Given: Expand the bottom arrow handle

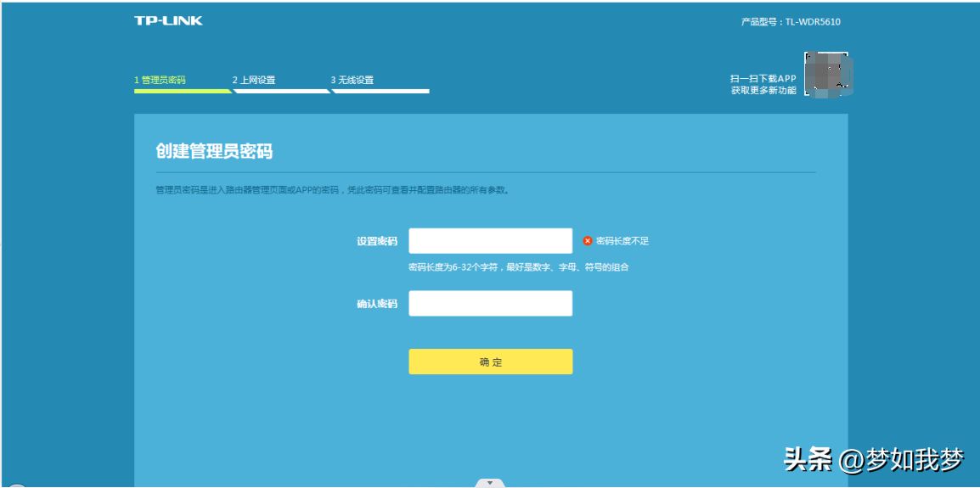Looking at the screenshot, I should [x=490, y=483].
